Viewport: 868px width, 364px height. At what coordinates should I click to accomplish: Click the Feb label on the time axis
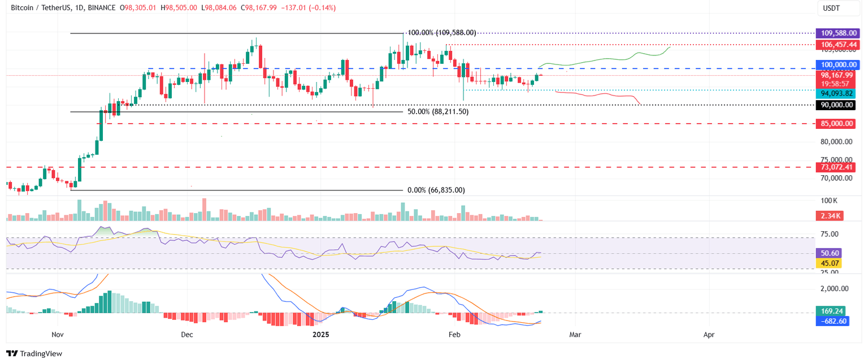click(454, 335)
